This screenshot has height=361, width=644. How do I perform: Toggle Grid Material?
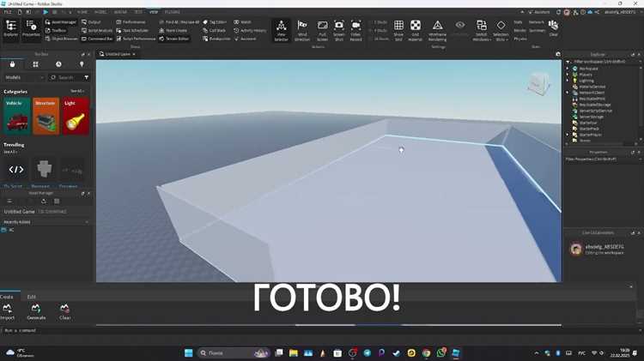coord(416,30)
